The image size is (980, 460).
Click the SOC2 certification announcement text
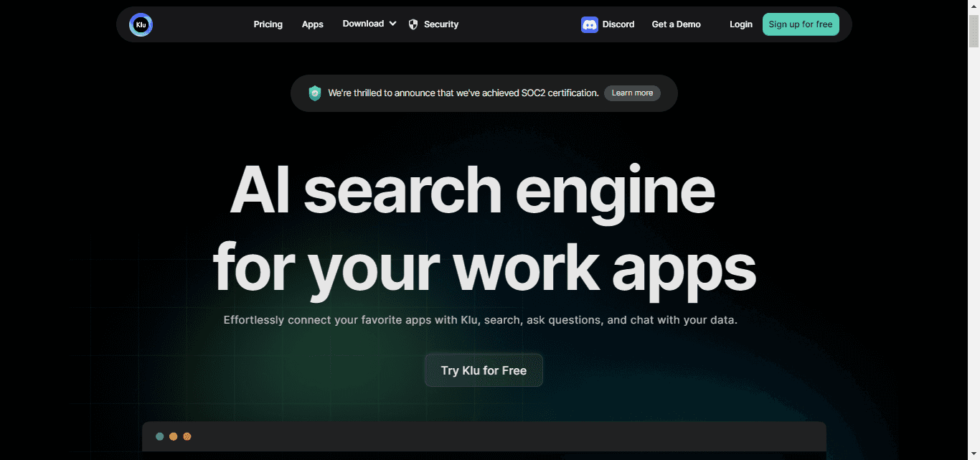click(x=463, y=93)
